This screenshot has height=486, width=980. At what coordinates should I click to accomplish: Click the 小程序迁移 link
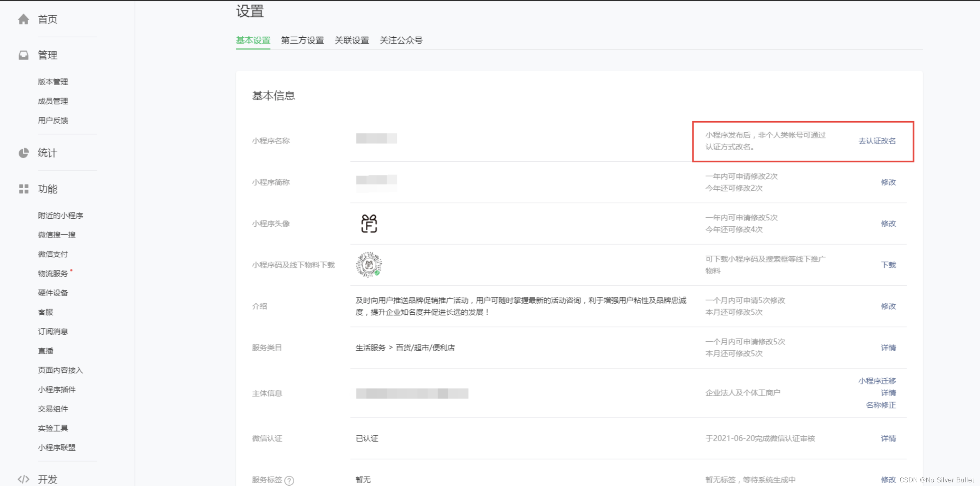[877, 381]
